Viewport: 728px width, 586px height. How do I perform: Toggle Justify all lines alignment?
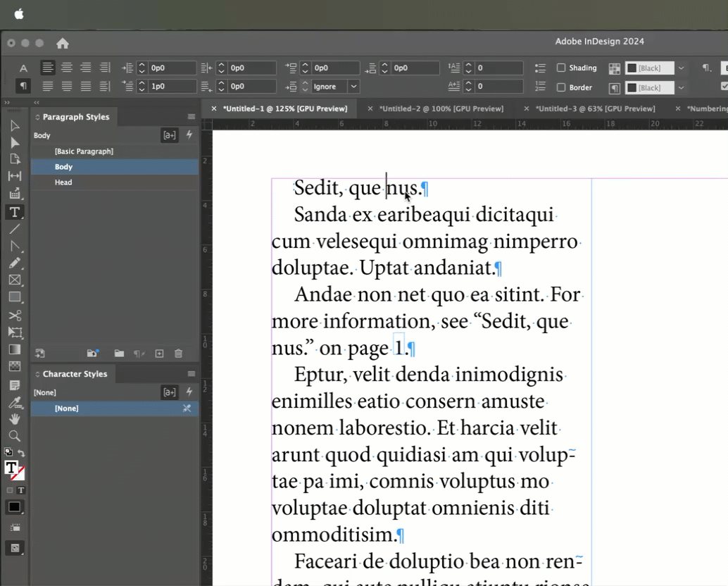tap(86, 87)
